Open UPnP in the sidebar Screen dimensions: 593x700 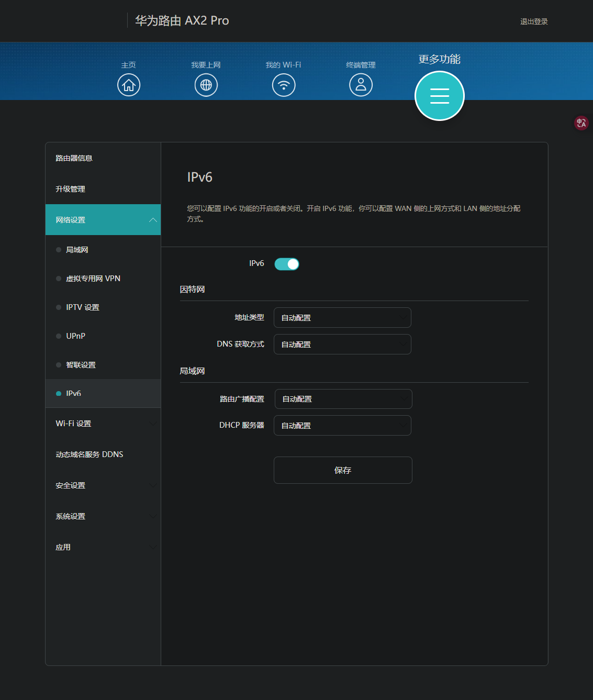pos(103,336)
